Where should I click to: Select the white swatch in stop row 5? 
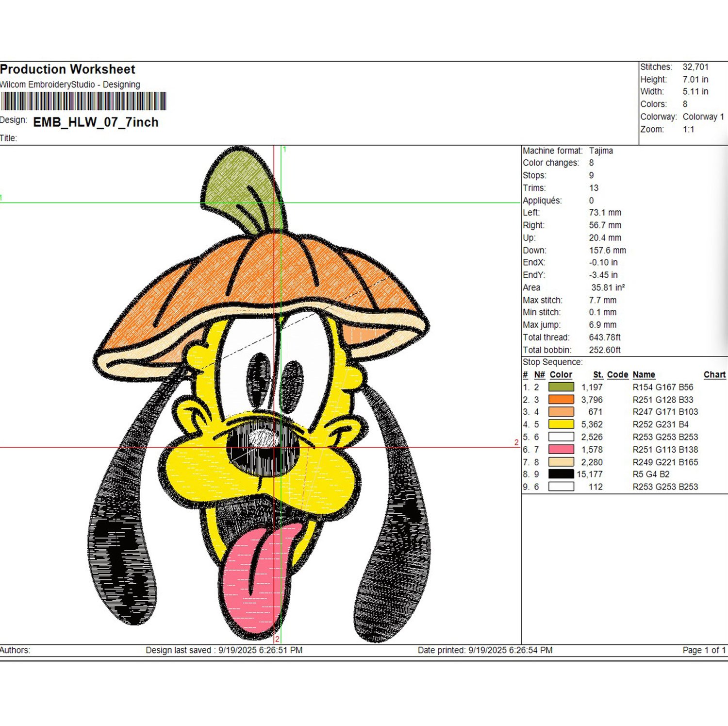tap(561, 437)
